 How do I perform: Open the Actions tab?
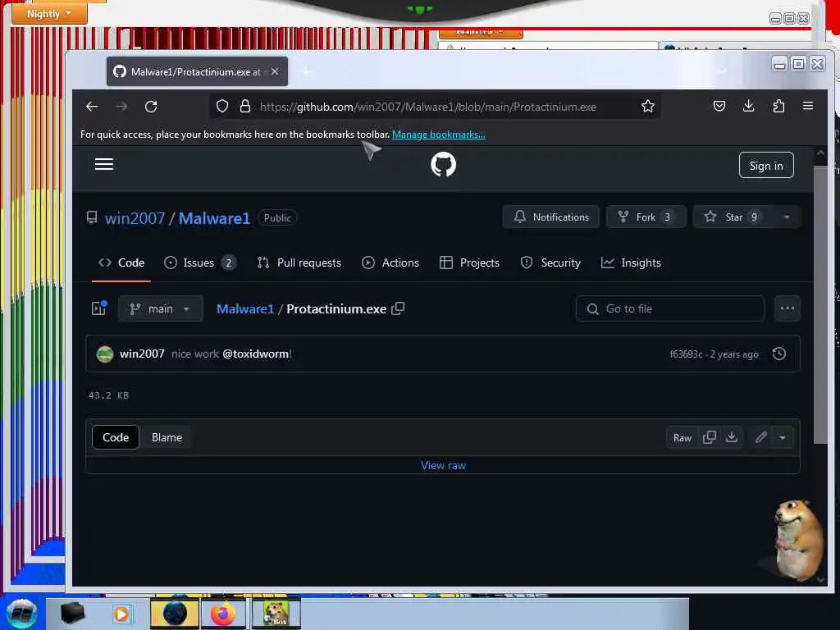pyautogui.click(x=390, y=262)
